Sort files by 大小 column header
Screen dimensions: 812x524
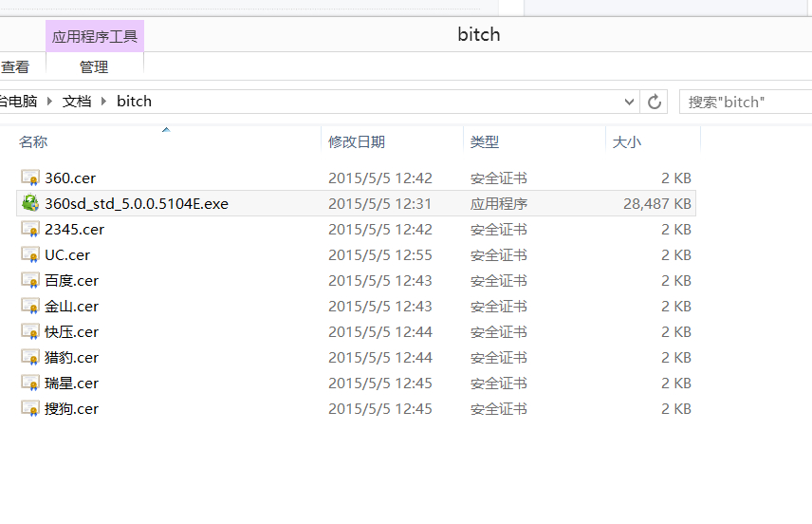(627, 142)
